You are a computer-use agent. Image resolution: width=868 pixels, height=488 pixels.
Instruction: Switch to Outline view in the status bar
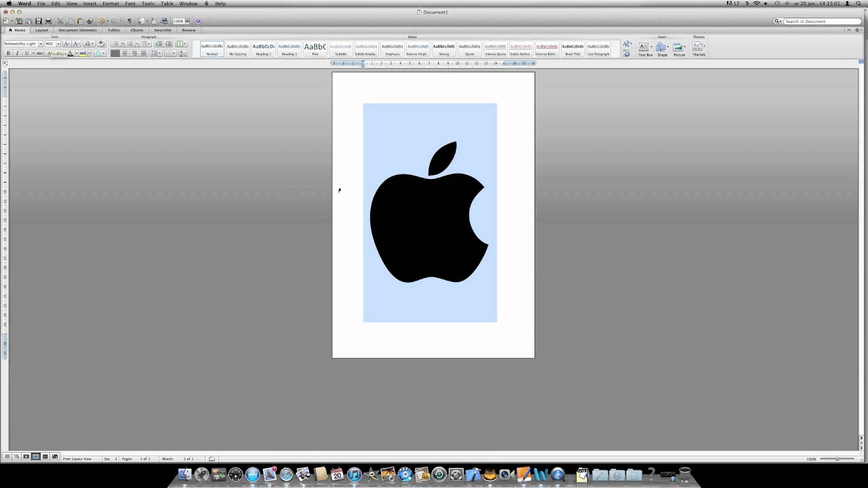click(x=16, y=456)
